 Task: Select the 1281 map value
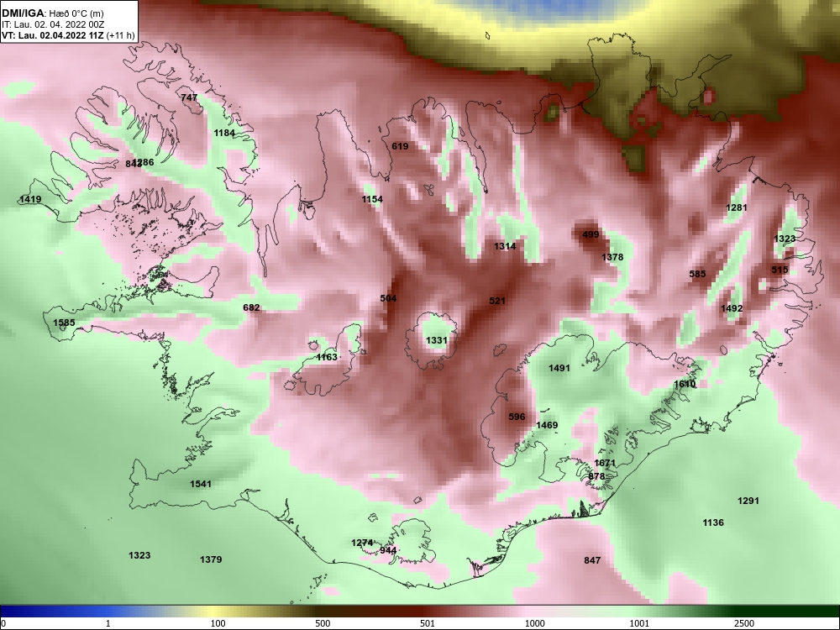[737, 207]
